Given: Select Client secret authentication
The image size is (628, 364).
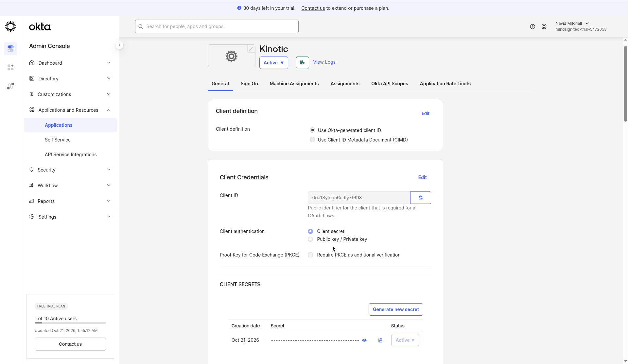Looking at the screenshot, I should tap(310, 231).
